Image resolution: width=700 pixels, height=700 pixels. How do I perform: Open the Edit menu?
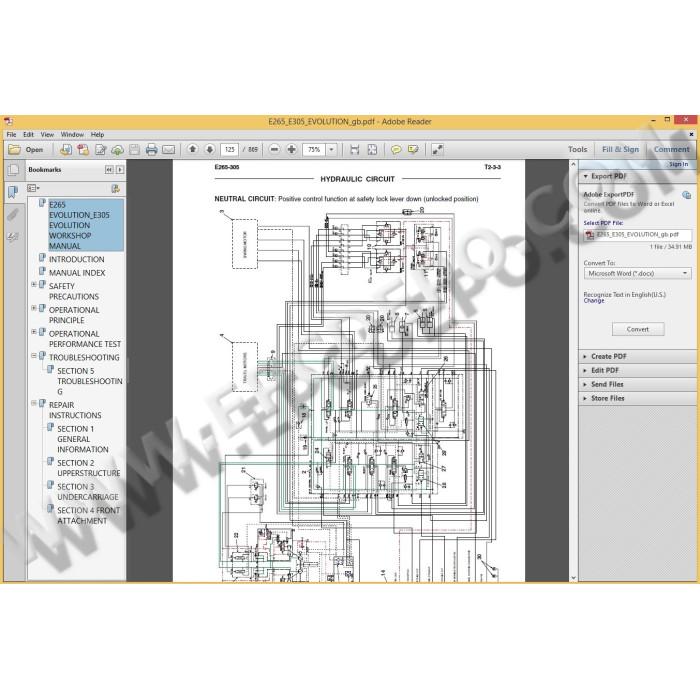pyautogui.click(x=29, y=134)
